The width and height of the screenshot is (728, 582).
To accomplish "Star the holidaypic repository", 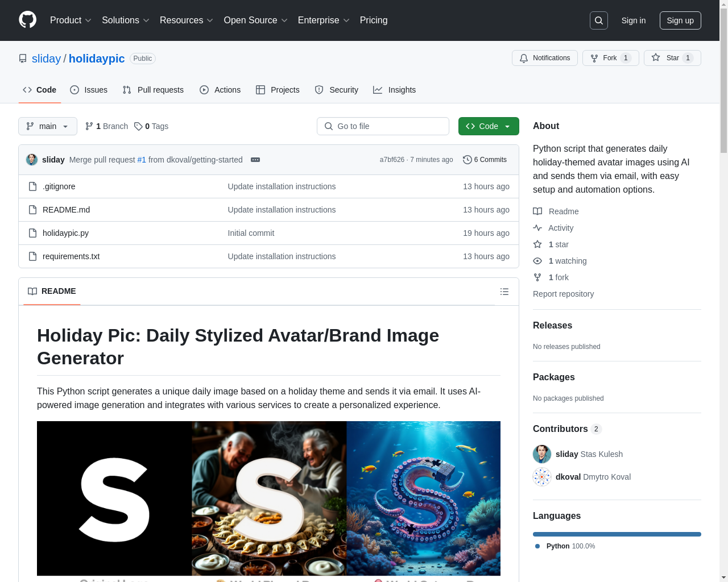I will tap(672, 58).
